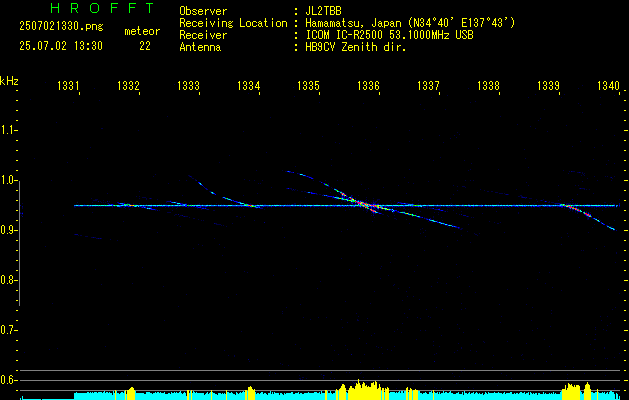
Task: Click the descending meteor echo trail near 1340
Action: coord(588,216)
